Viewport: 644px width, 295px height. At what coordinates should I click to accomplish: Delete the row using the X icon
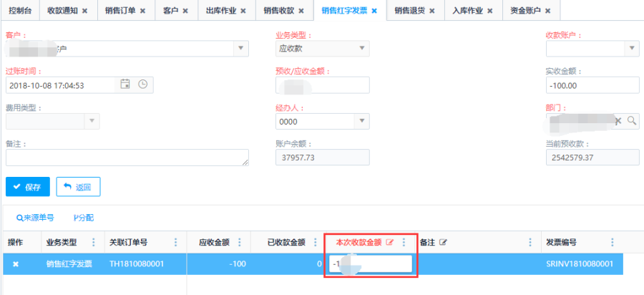pyautogui.click(x=16, y=264)
